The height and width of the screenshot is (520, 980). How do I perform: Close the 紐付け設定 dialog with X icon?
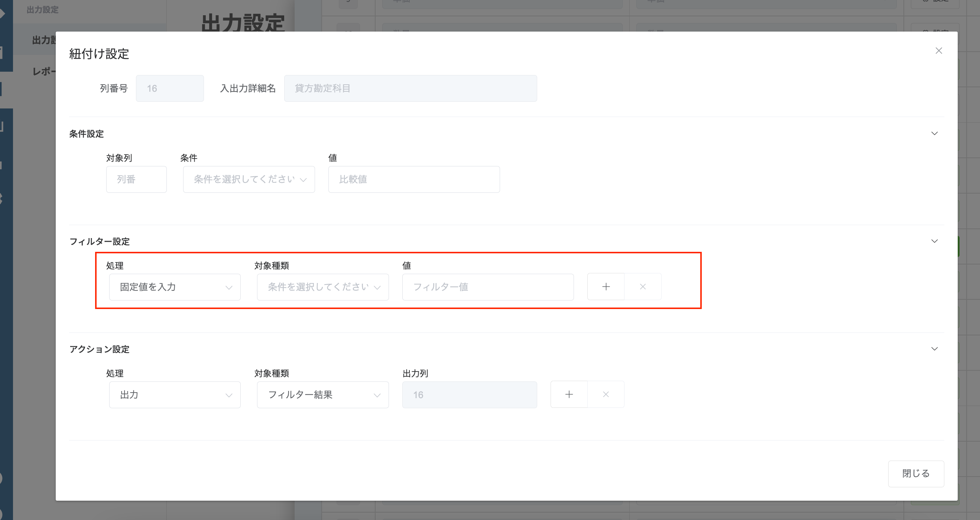tap(938, 51)
